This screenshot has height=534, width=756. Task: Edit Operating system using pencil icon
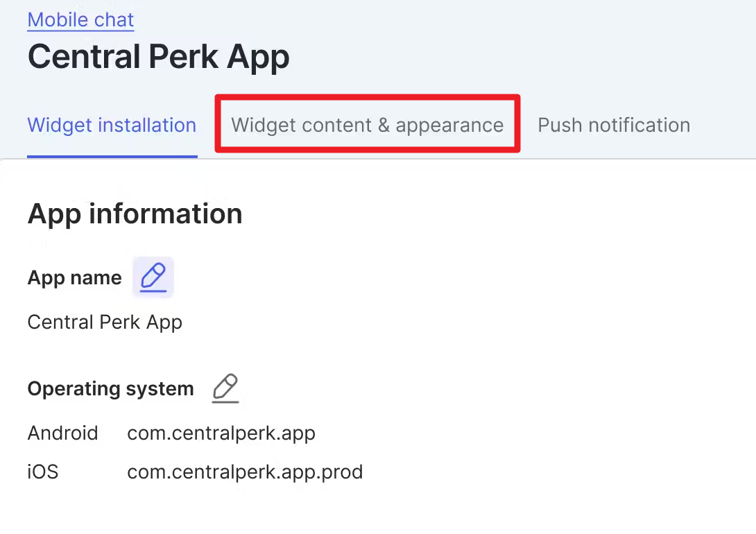pos(225,388)
